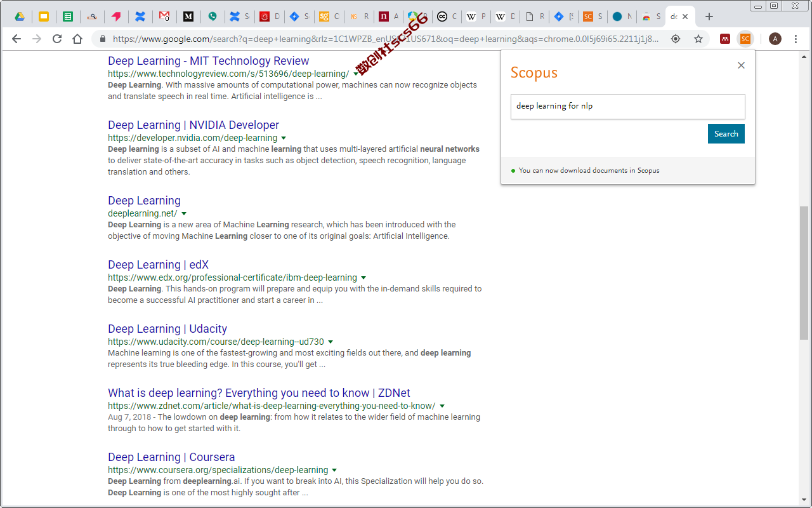Switch to the Gmail pinned tab
Viewport: 812px width, 508px height.
pos(164,17)
